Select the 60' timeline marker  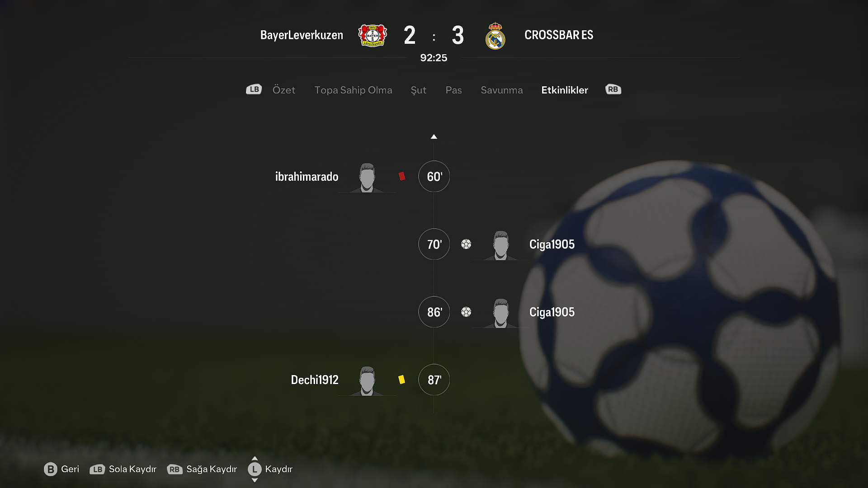tap(434, 176)
